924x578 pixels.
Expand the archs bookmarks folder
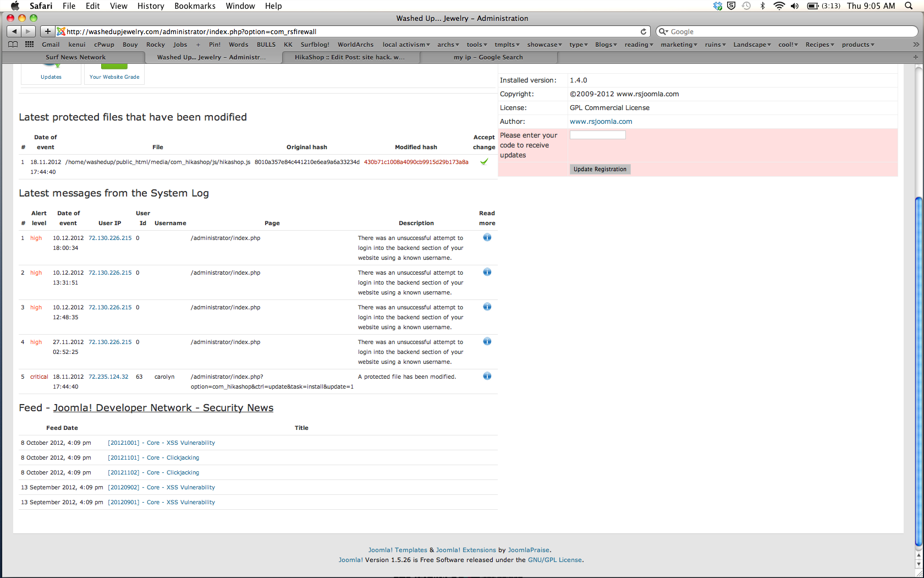tap(448, 45)
